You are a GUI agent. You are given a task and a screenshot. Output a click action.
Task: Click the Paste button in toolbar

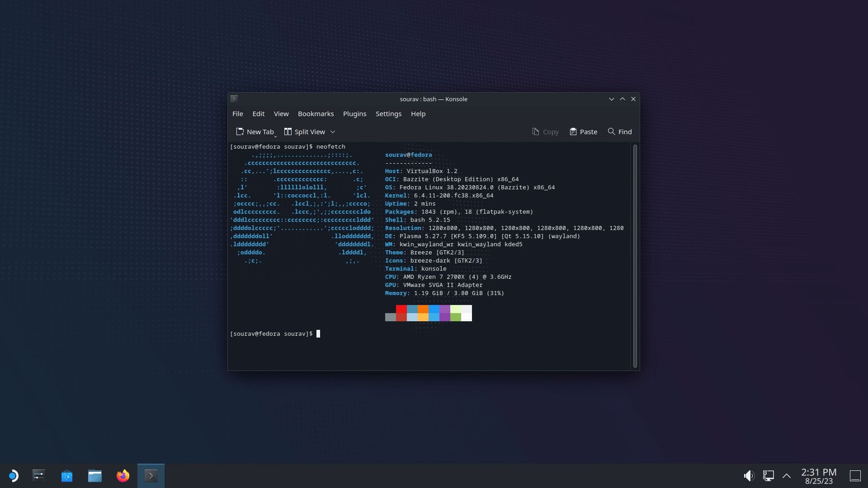click(583, 131)
